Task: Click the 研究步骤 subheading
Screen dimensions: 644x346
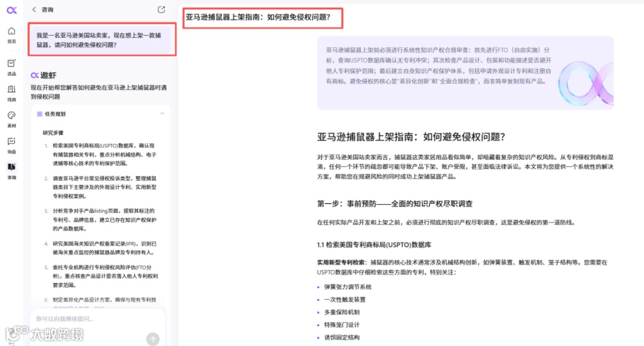Action: 53,132
